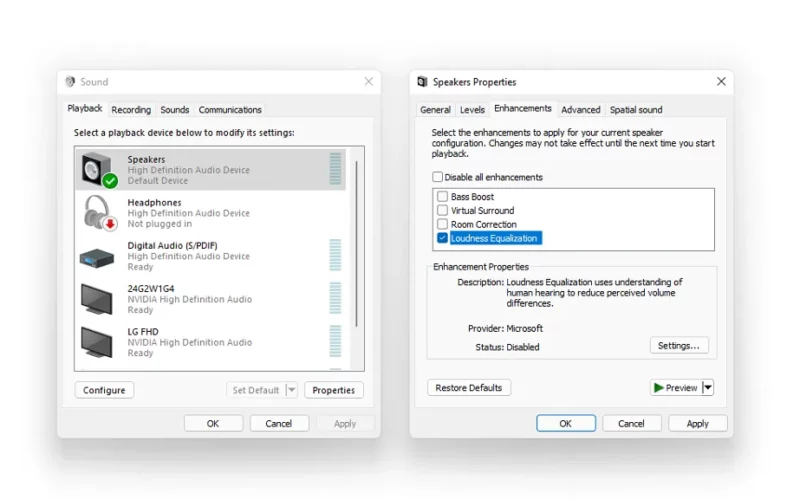Click the Configure button
Viewport: 800px width, 500px height.
(104, 390)
